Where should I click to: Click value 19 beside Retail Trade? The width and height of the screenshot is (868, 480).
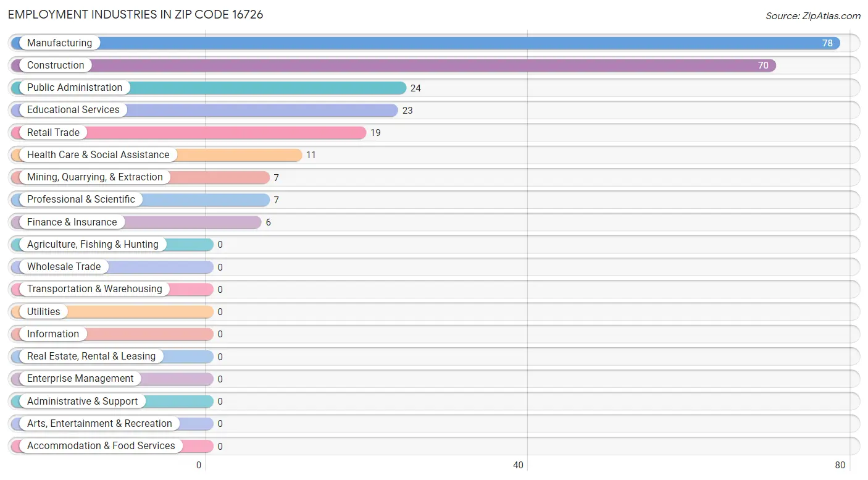coord(375,133)
